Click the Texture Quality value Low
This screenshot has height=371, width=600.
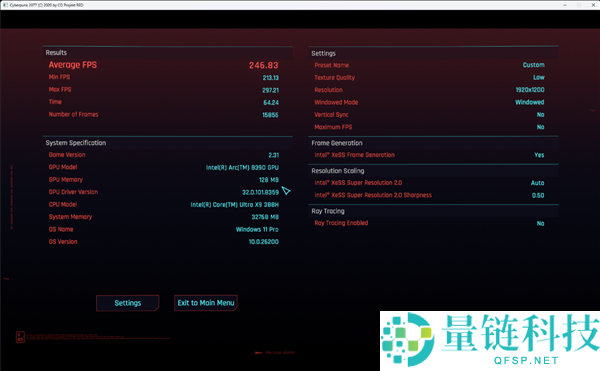539,77
